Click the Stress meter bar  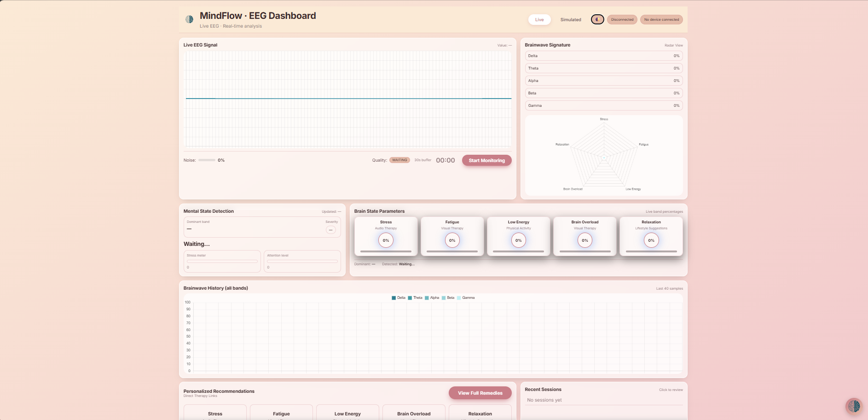[222, 261]
